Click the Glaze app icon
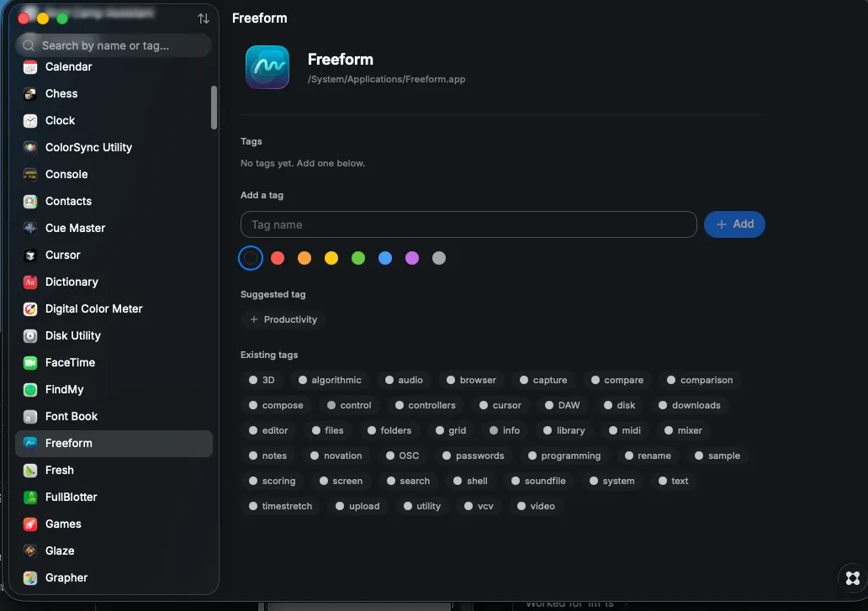This screenshot has height=611, width=868. 30,551
